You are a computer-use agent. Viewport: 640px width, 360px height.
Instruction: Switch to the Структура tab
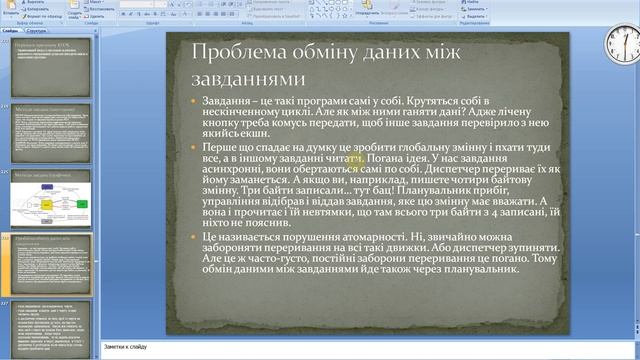pyautogui.click(x=36, y=31)
